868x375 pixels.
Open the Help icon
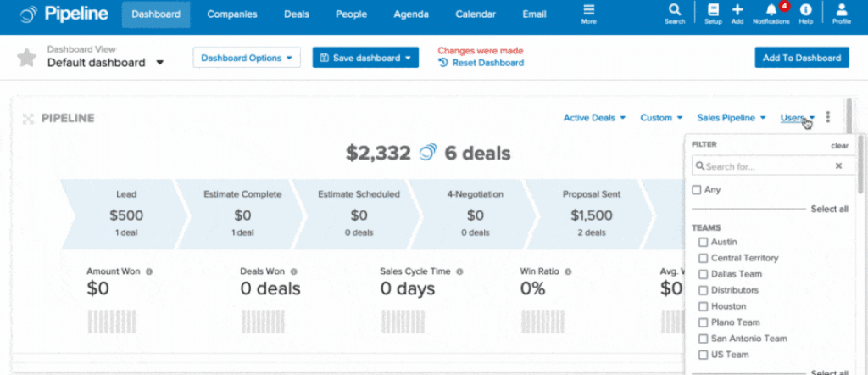pos(805,11)
